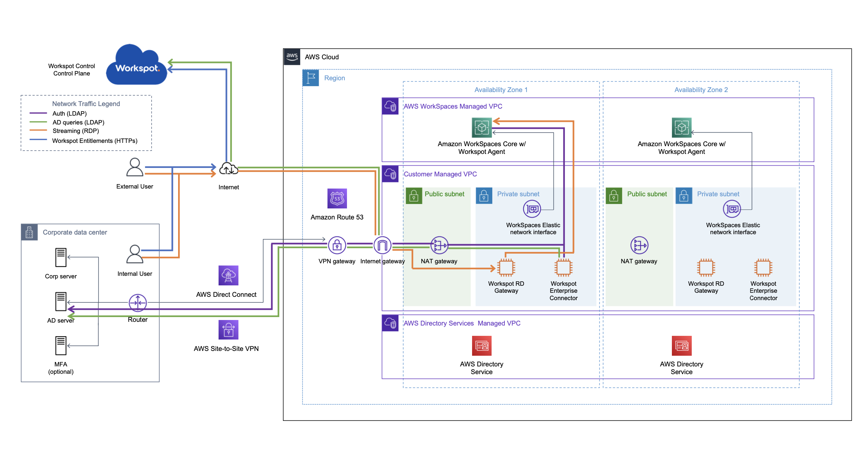Select WorkSpaces Core icon in Zone 2
The image size is (868, 450).
(x=682, y=127)
